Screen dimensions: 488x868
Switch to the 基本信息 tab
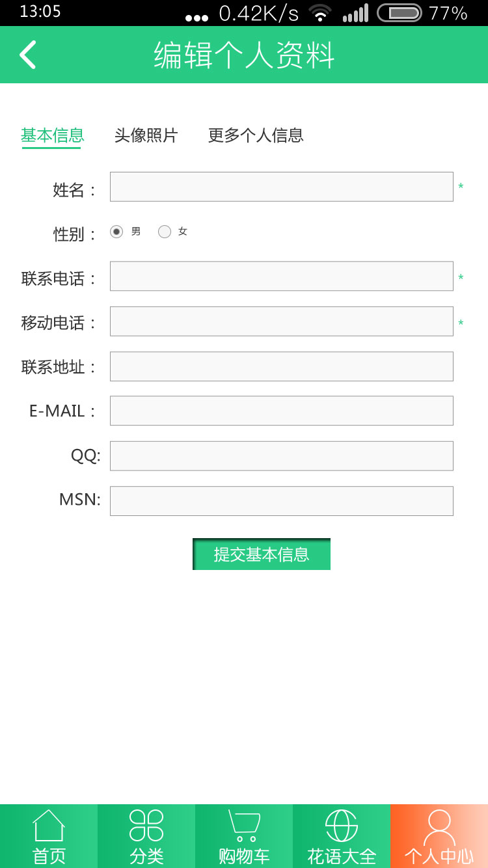click(52, 135)
